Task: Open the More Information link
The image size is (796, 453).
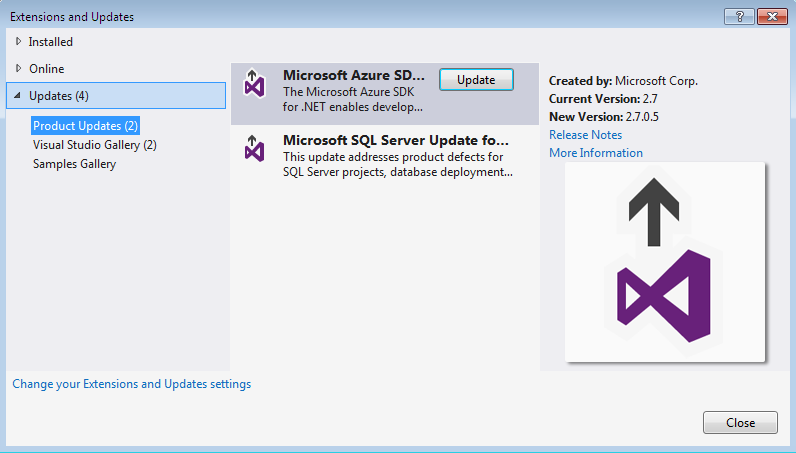Action: 596,153
